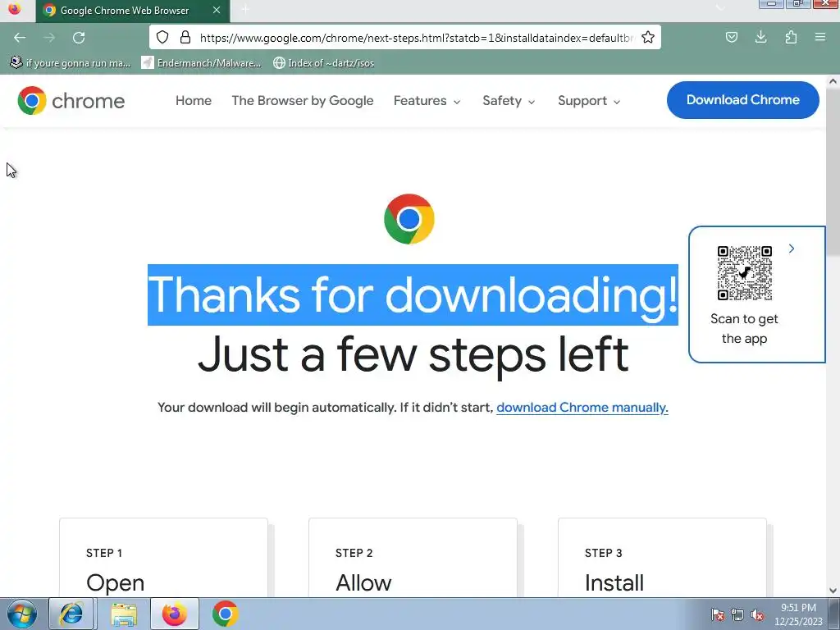Go back with the browser back arrow
Image resolution: width=840 pixels, height=630 pixels.
coord(20,38)
